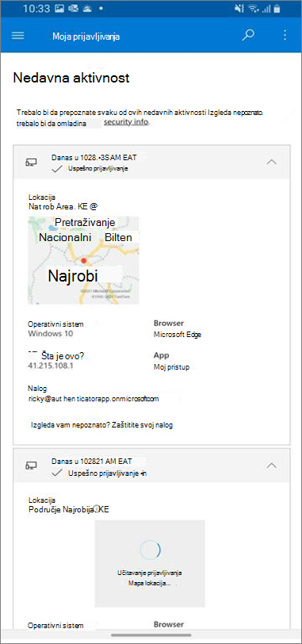Click the Nedavna aktivnost heading
Image resolution: width=302 pixels, height=644 pixels.
click(71, 78)
